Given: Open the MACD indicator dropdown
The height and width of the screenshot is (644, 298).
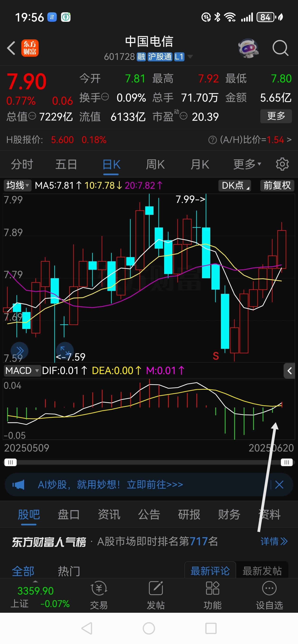Looking at the screenshot, I should click(22, 371).
